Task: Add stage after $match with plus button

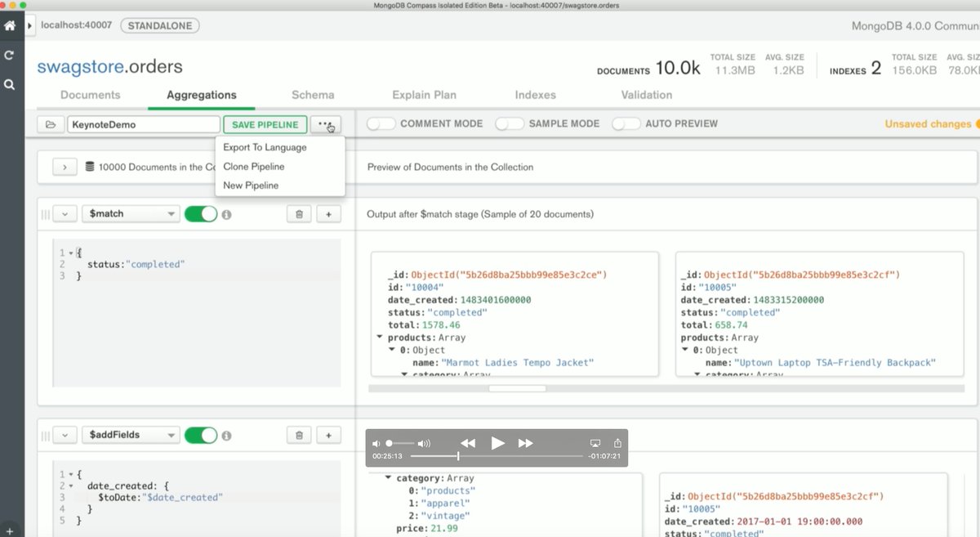Action: [x=328, y=214]
